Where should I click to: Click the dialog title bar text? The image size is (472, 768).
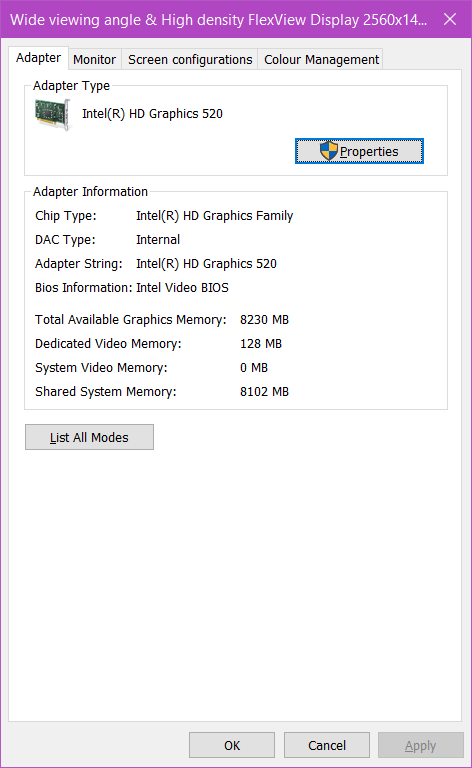pyautogui.click(x=218, y=20)
